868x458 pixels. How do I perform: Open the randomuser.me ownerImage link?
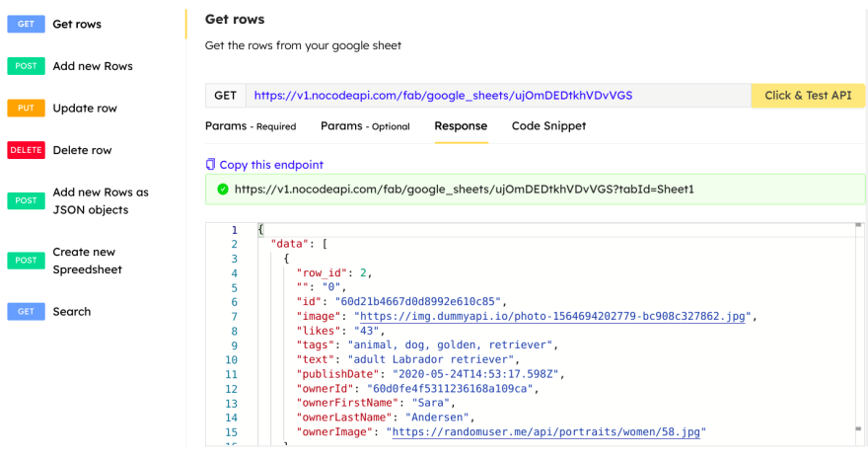click(545, 432)
